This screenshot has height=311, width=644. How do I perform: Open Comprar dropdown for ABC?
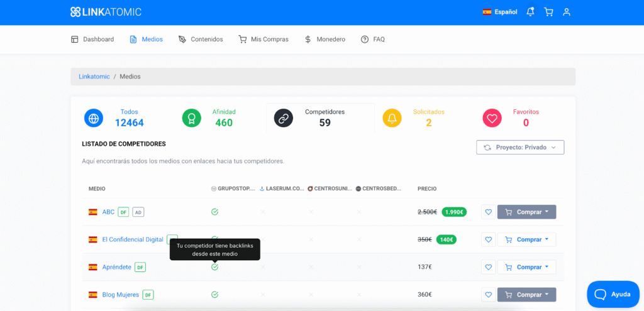click(x=527, y=212)
